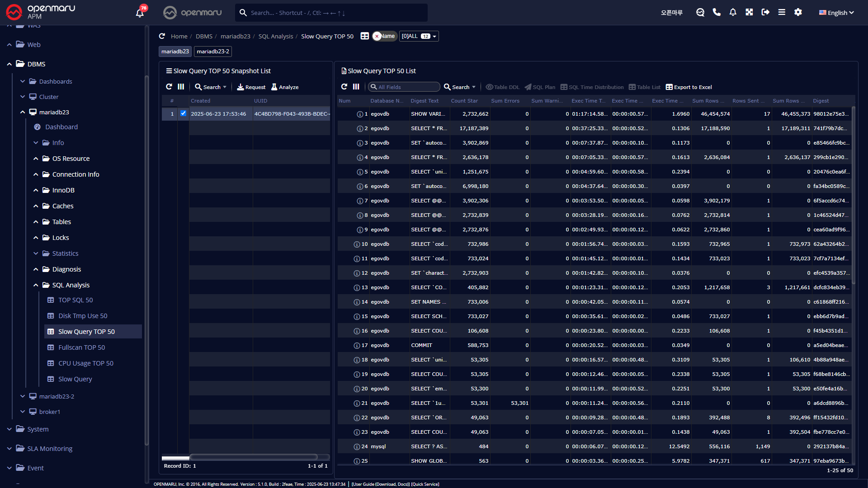Open the settings gear in header
The image size is (868, 488).
click(798, 12)
